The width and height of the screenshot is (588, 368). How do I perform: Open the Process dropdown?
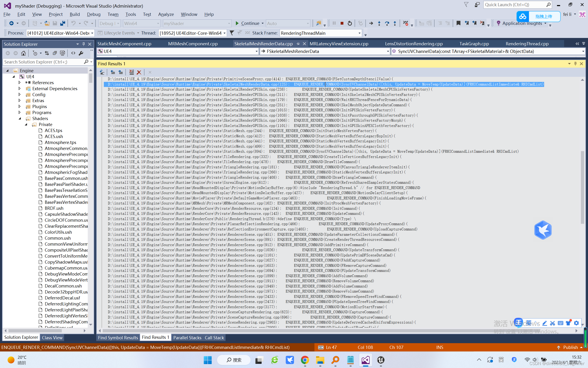pyautogui.click(x=92, y=33)
